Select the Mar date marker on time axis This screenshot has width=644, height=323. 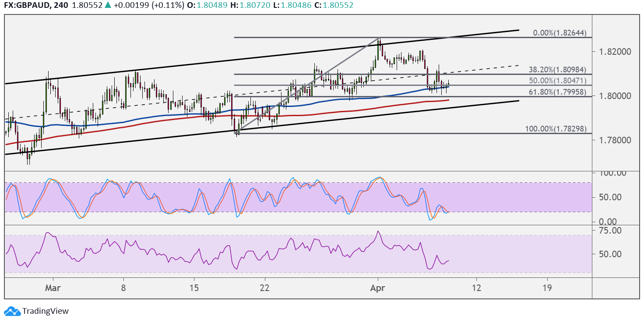[53, 288]
